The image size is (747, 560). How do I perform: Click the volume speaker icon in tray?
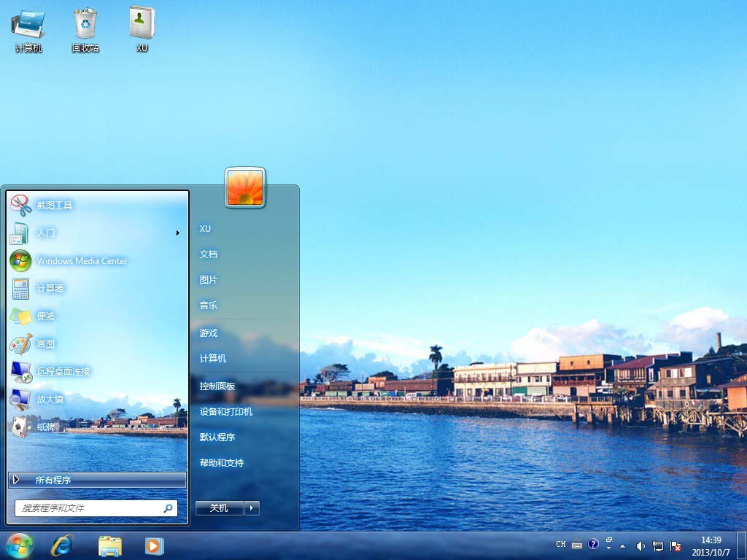click(x=640, y=545)
